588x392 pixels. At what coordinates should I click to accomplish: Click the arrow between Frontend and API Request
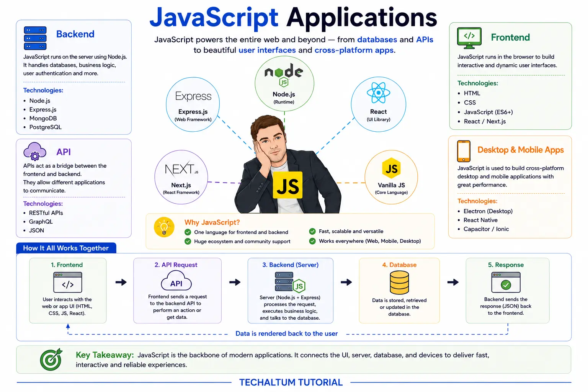click(x=121, y=283)
